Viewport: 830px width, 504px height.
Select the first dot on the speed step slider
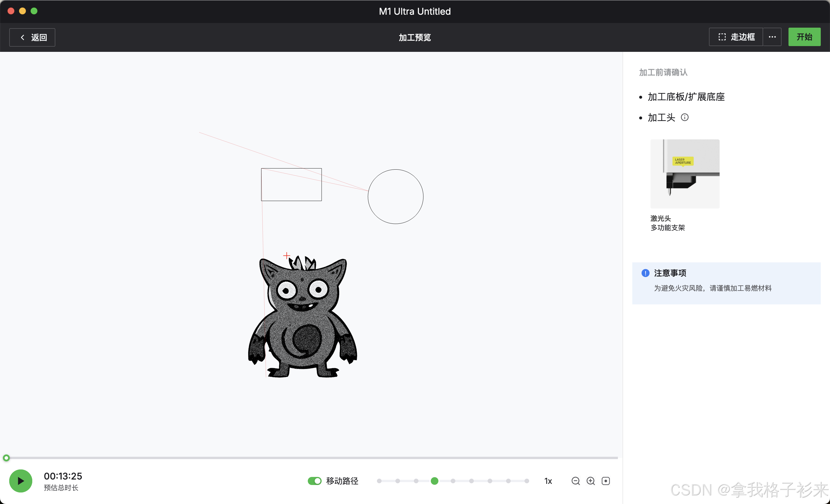(379, 481)
